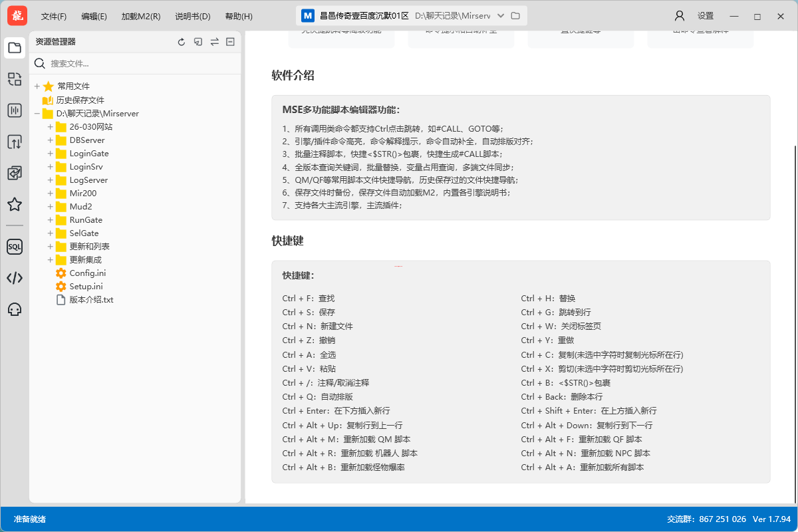Open the 说明书(D) menu
This screenshot has width=798, height=532.
coord(193,16)
